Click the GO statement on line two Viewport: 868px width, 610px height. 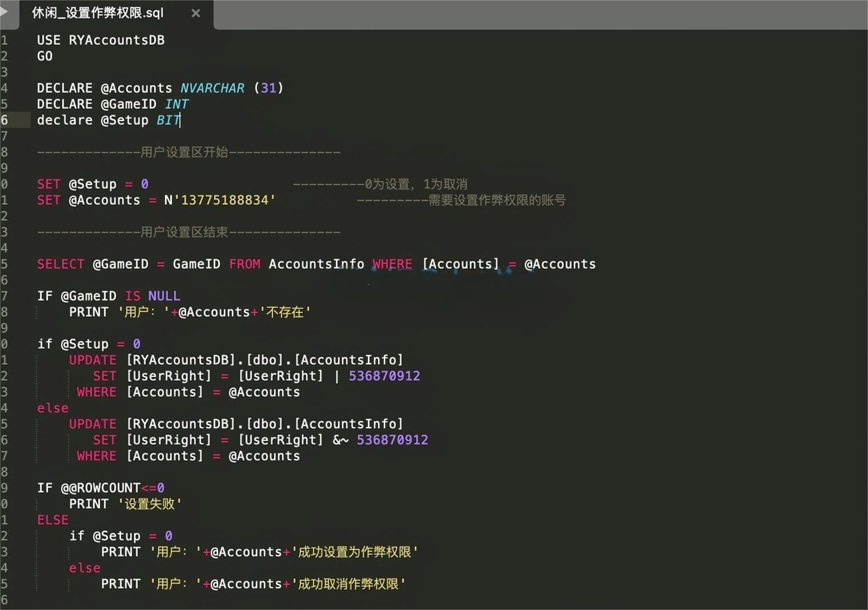click(x=45, y=56)
